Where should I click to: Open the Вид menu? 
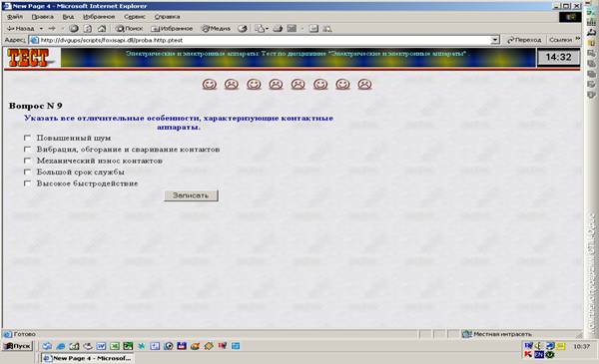pyautogui.click(x=68, y=17)
